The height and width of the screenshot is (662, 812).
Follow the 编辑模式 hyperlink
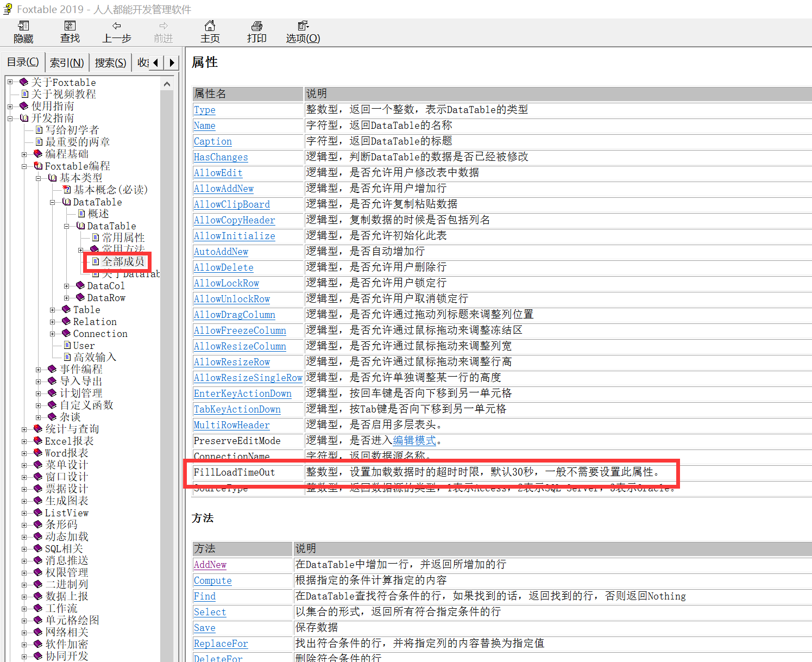point(414,441)
